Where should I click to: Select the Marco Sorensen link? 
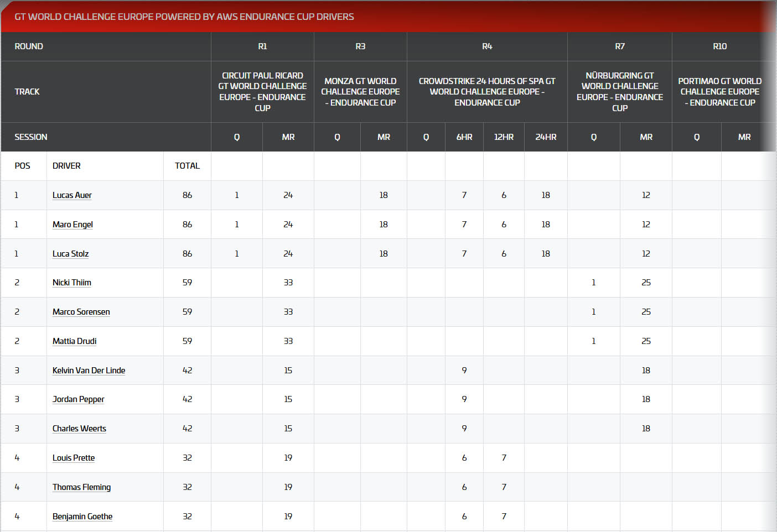81,312
